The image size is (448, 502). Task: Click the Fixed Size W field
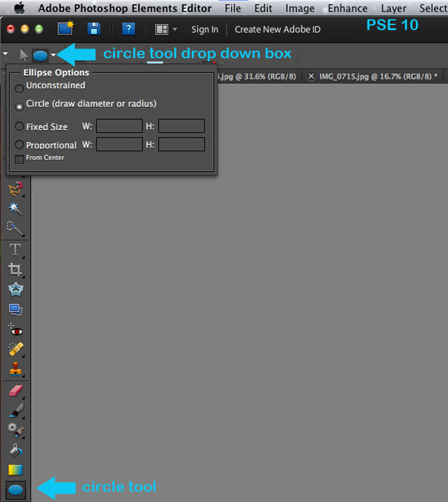119,125
